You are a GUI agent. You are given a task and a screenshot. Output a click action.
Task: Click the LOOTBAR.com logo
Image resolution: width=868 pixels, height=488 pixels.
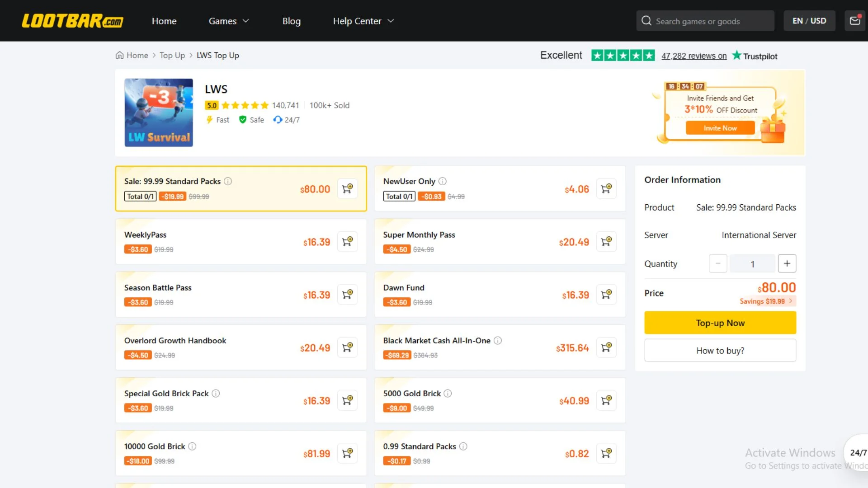coord(72,21)
